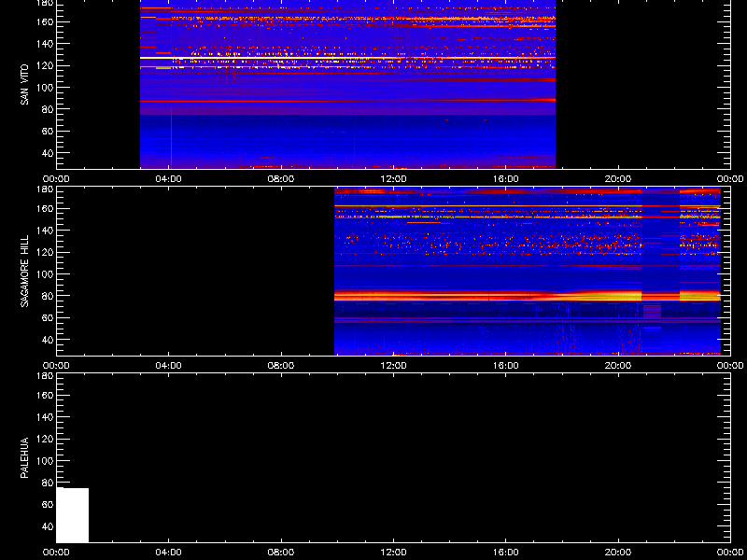Click the 60 frequency label on Sagamore Hill axis
The height and width of the screenshot is (560, 747).
(47, 318)
